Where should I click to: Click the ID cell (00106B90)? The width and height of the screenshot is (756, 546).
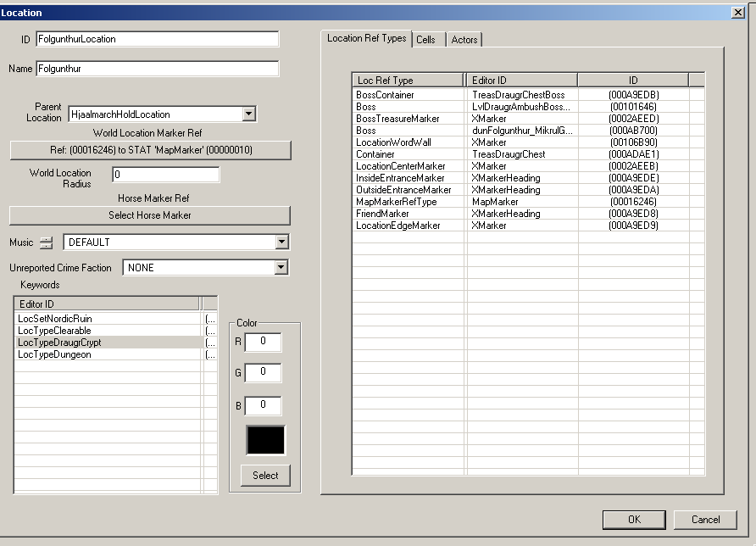click(x=634, y=142)
